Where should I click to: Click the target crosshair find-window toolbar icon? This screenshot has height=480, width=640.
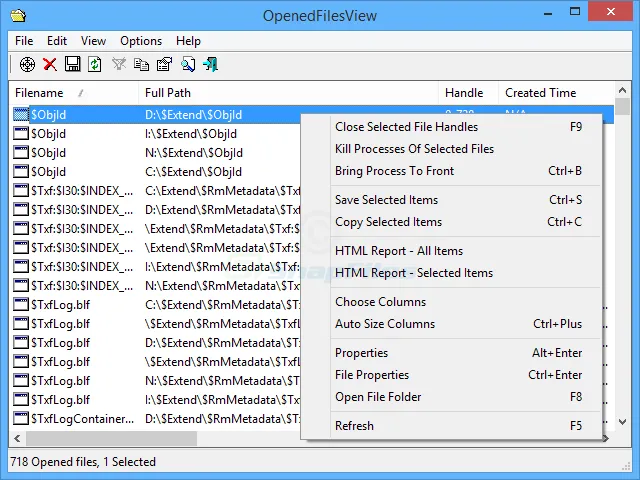27,64
